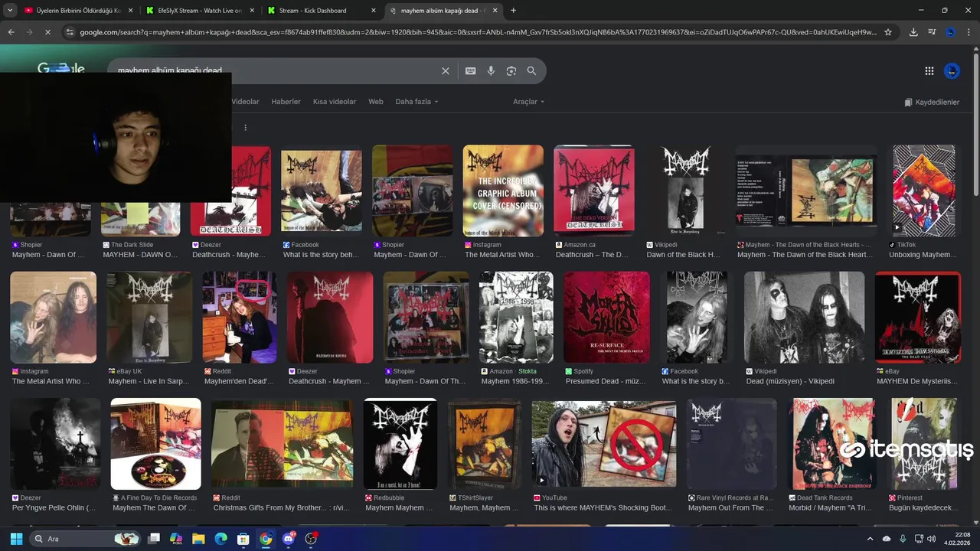Open the more options dots below filters
The width and height of the screenshot is (980, 551).
245,128
